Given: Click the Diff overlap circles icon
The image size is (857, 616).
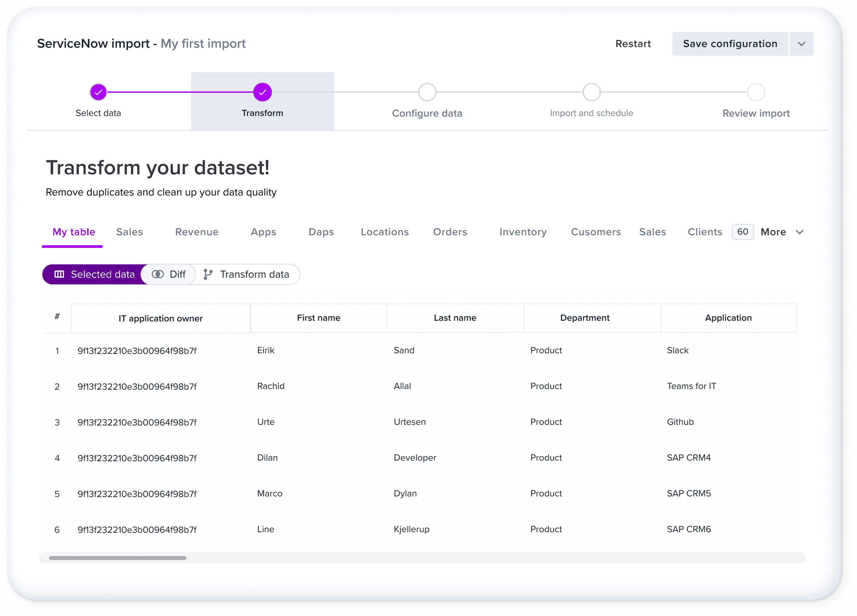Looking at the screenshot, I should tap(157, 274).
